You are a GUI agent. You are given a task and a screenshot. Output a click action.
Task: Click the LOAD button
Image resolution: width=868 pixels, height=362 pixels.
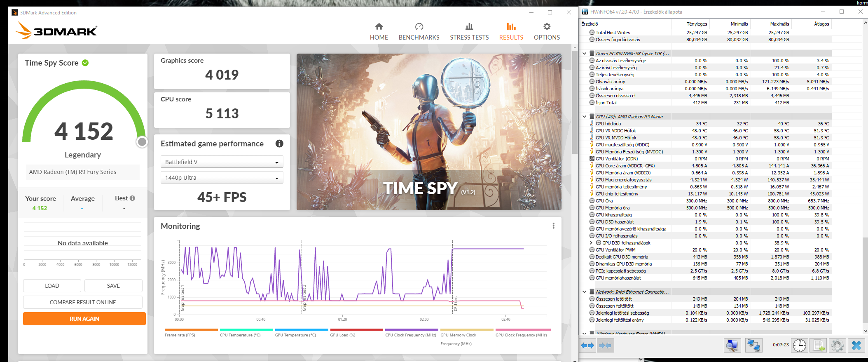click(x=52, y=286)
